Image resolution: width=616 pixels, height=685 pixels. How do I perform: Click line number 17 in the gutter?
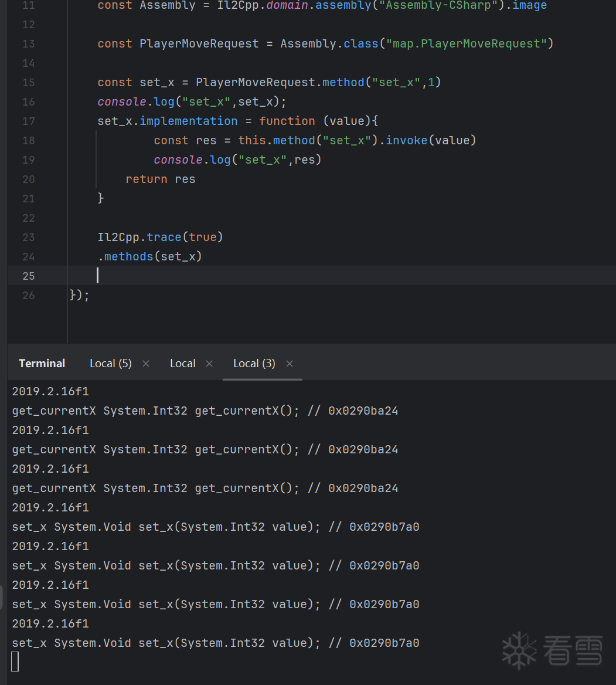28,121
